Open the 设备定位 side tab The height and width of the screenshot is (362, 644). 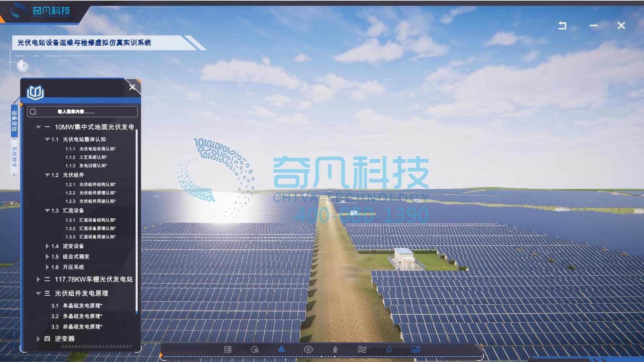(x=14, y=121)
